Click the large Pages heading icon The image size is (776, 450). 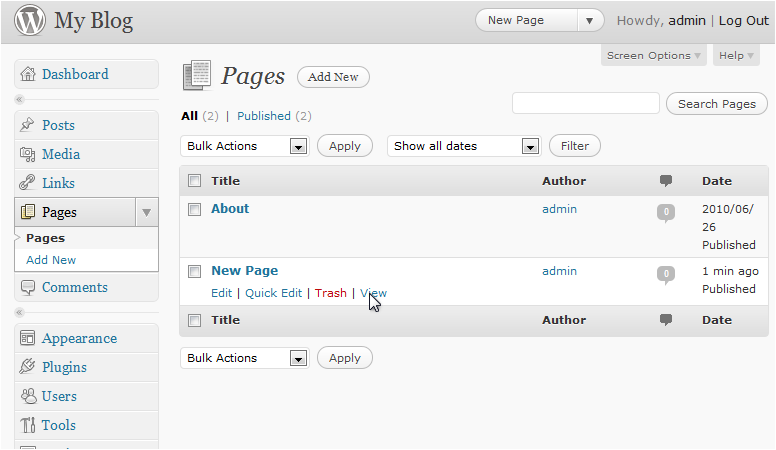[x=197, y=76]
